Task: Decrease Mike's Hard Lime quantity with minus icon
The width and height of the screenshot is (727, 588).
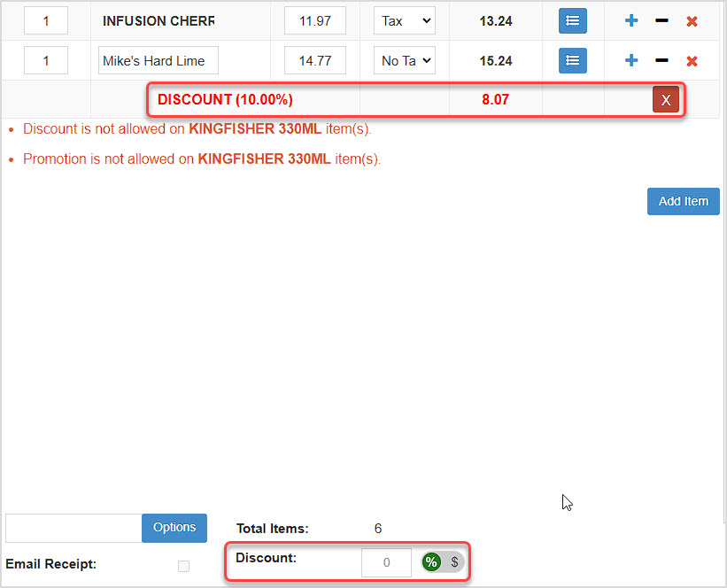Action: point(661,60)
